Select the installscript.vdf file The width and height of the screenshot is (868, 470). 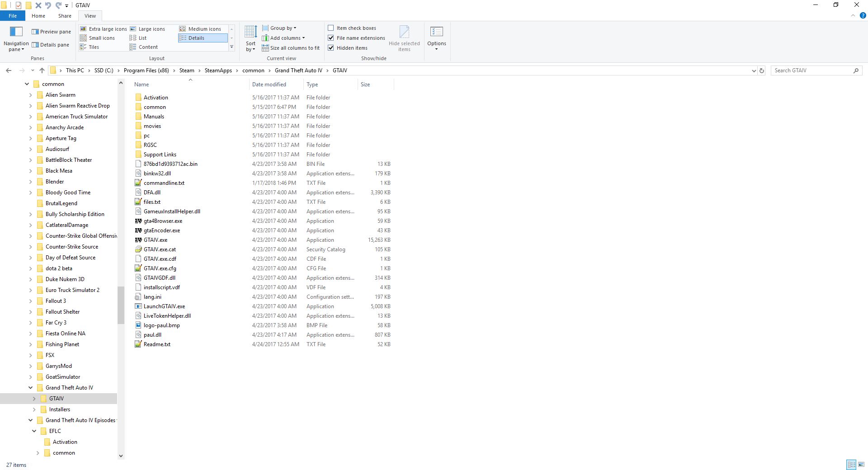162,287
